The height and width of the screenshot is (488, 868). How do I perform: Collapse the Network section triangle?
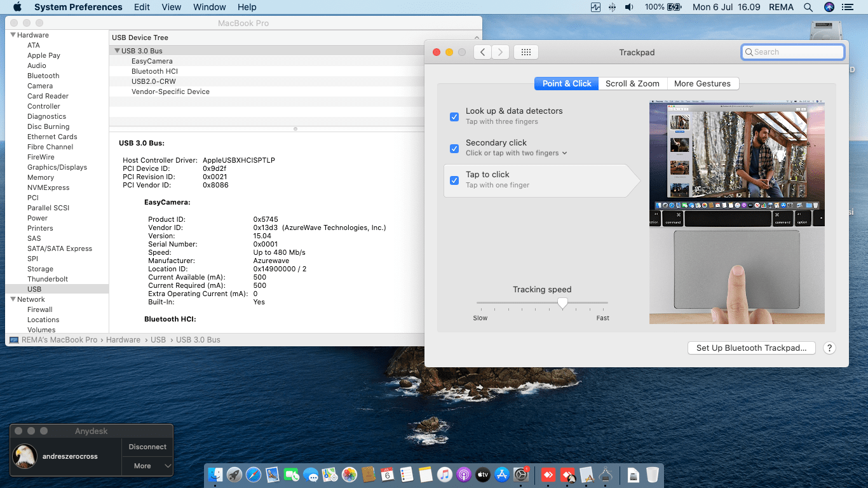coord(13,299)
